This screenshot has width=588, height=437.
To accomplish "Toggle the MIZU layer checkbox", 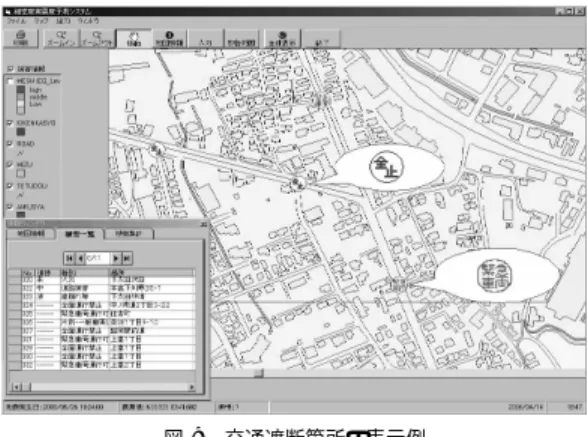I will 10,164.
